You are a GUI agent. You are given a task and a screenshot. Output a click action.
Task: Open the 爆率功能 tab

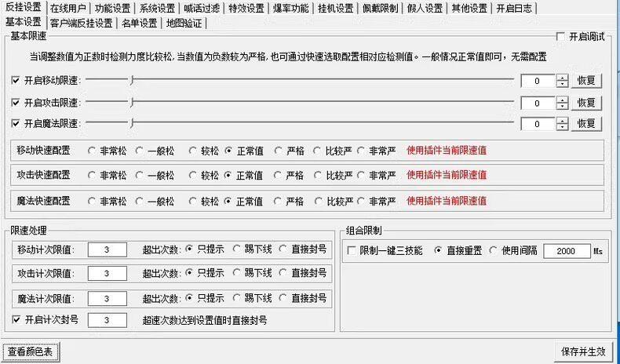[x=291, y=8]
